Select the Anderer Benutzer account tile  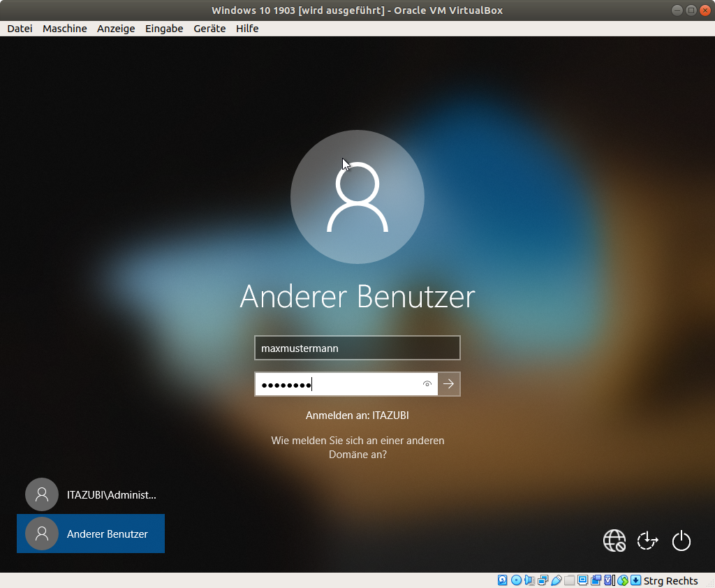[91, 534]
